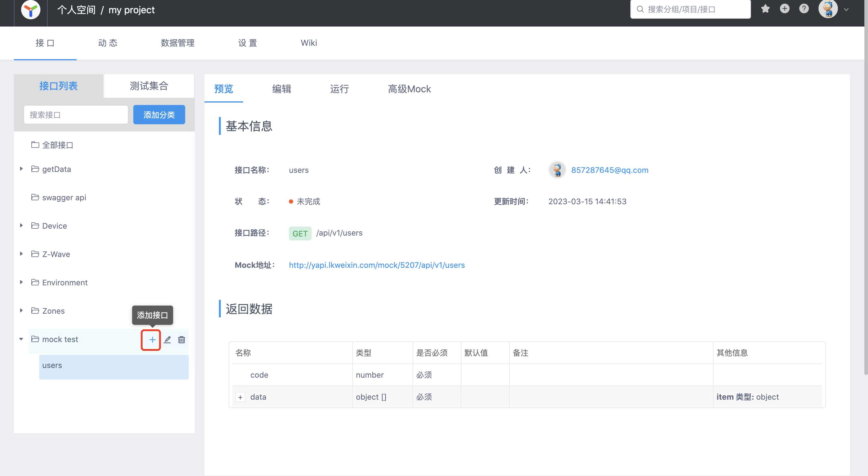Click the 添加分类 button
868x476 pixels.
click(159, 115)
